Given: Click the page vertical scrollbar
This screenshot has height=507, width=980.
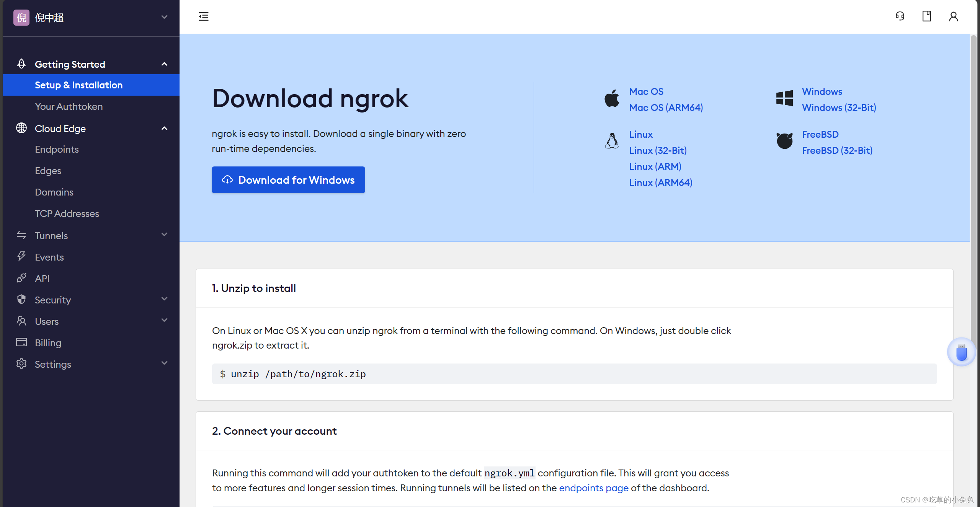Looking at the screenshot, I should (x=973, y=191).
